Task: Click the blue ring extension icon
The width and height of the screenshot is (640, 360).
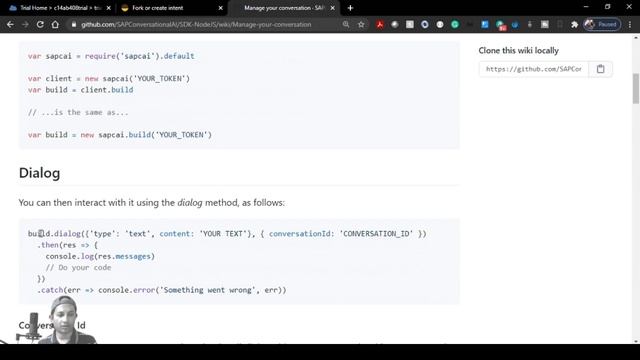Action: coord(425,24)
